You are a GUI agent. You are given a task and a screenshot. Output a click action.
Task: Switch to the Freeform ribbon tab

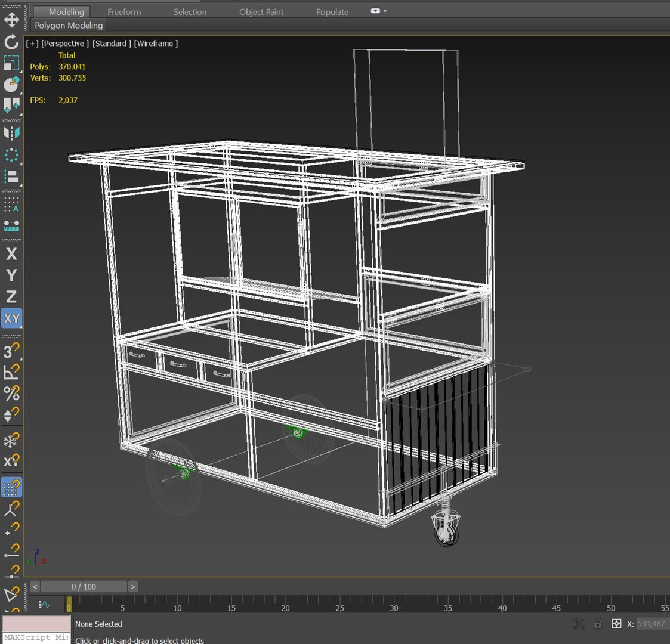point(124,12)
